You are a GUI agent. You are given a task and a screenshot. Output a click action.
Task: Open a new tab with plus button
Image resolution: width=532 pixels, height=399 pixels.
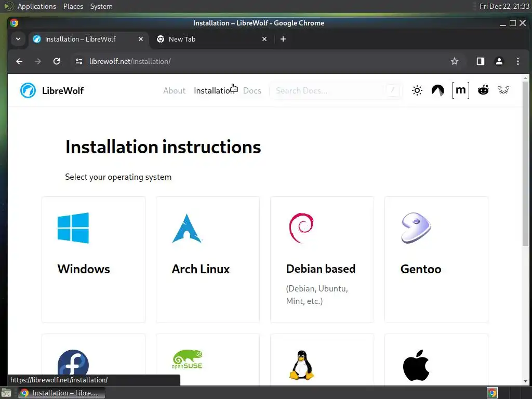coord(283,39)
